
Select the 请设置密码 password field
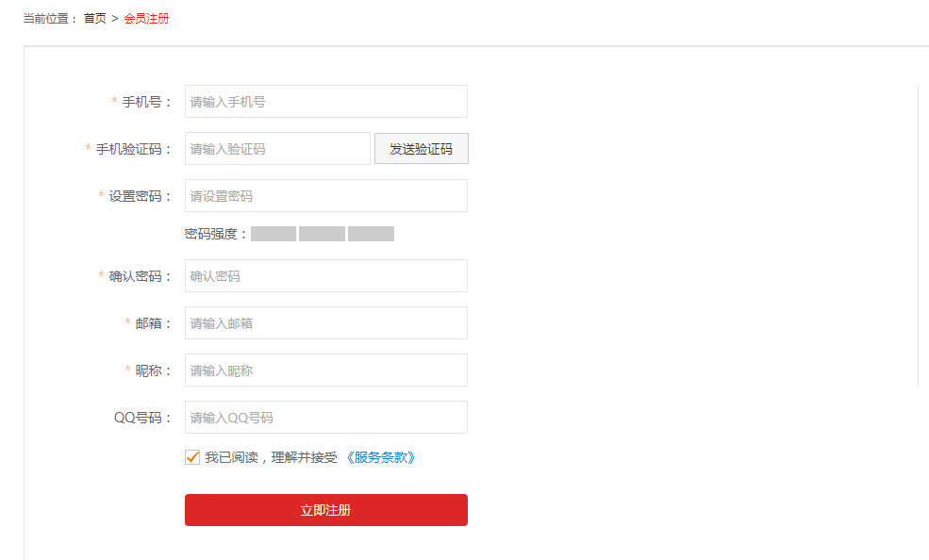click(325, 196)
